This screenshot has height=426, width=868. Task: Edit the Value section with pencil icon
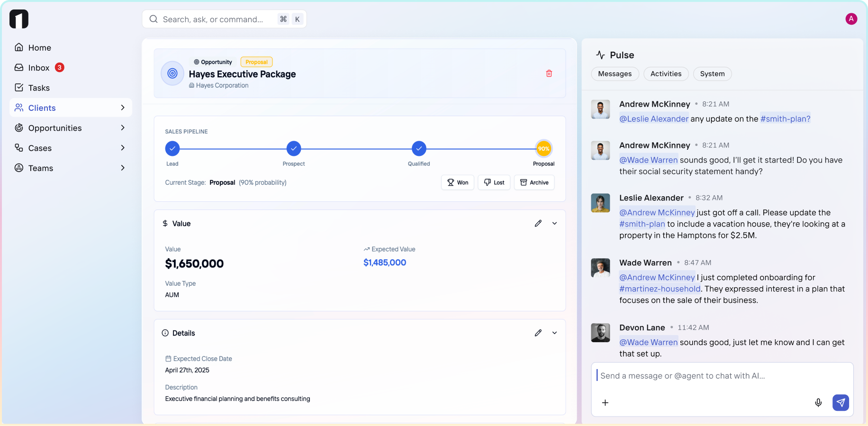[538, 223]
